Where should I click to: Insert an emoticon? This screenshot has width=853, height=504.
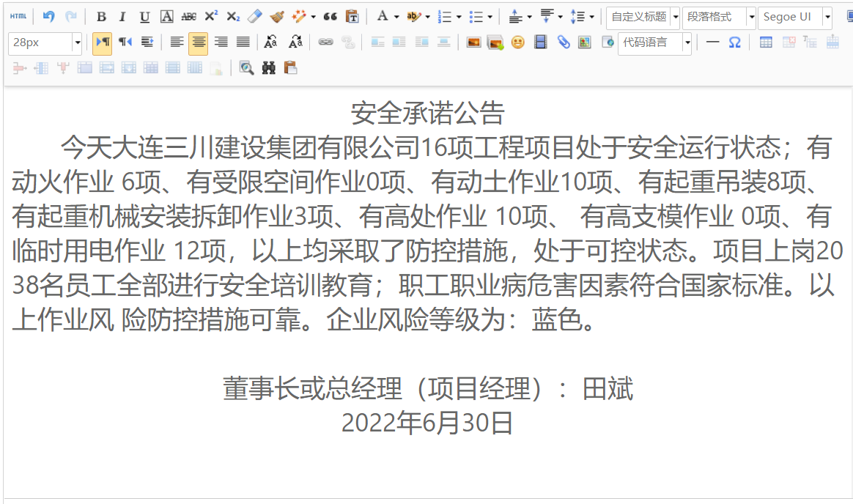coord(518,42)
